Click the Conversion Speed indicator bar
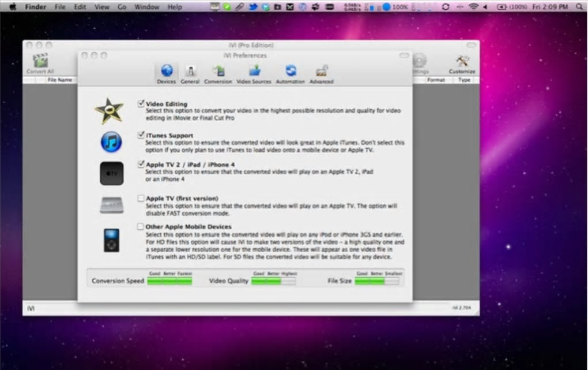The image size is (588, 370). [x=169, y=281]
